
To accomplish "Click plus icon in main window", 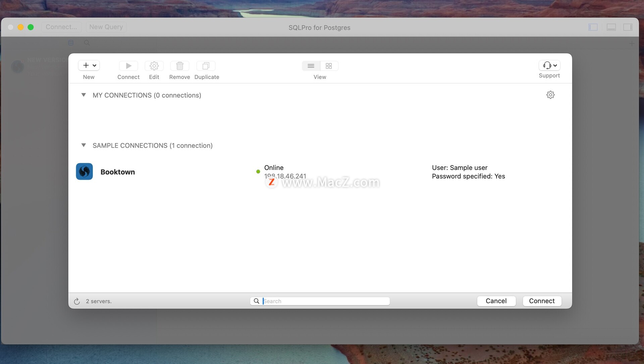I will pyautogui.click(x=632, y=43).
